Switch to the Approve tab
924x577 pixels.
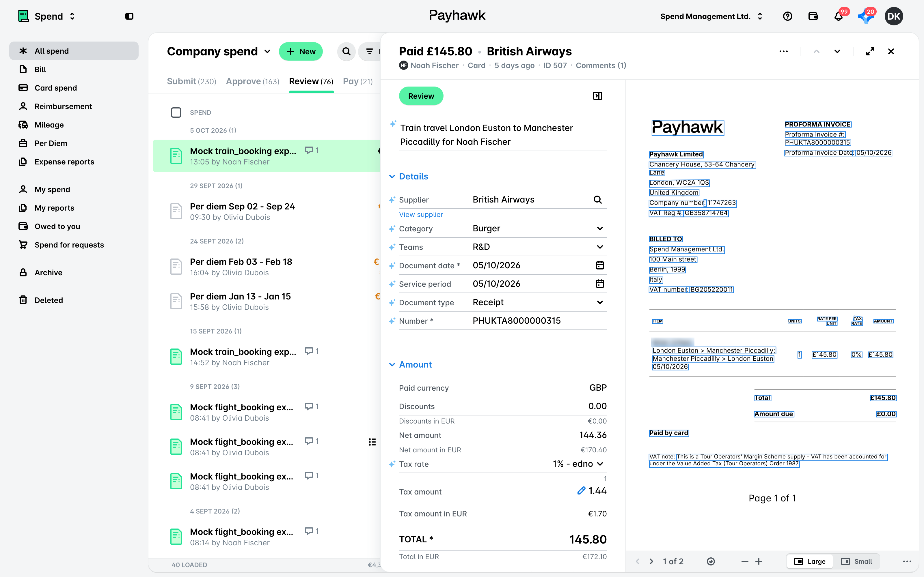(252, 81)
